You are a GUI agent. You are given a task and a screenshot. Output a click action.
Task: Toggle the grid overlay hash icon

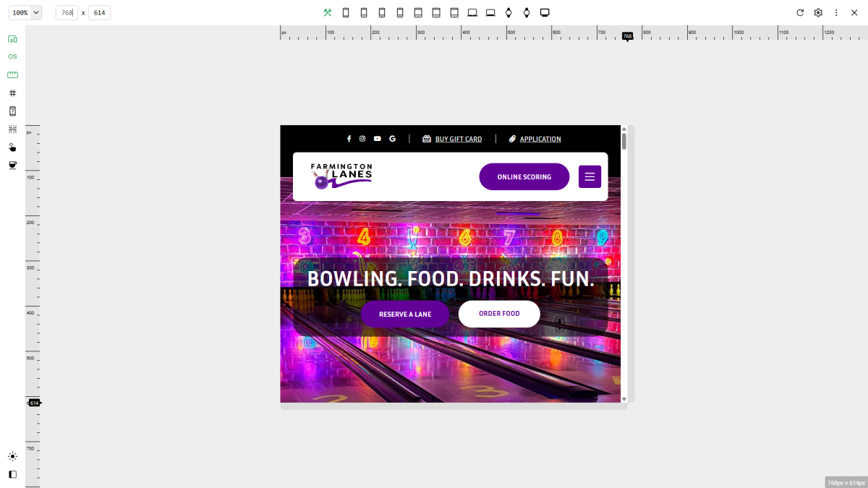point(12,93)
